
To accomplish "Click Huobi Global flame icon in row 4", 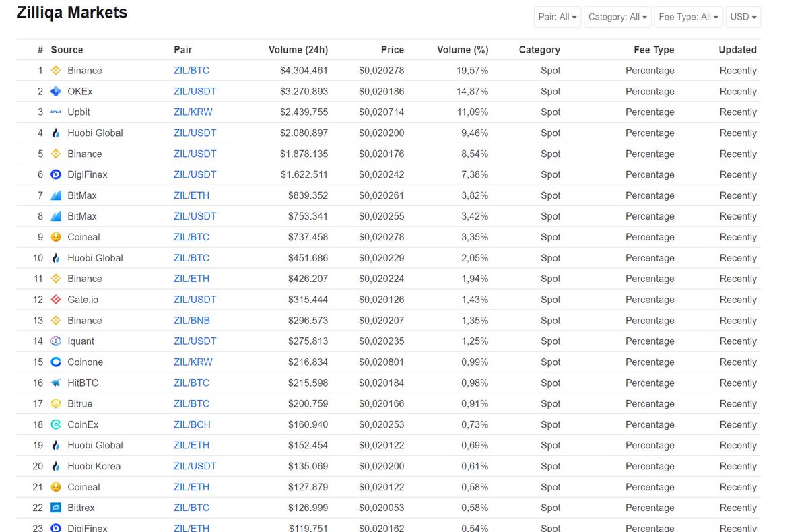I will 56,133.
